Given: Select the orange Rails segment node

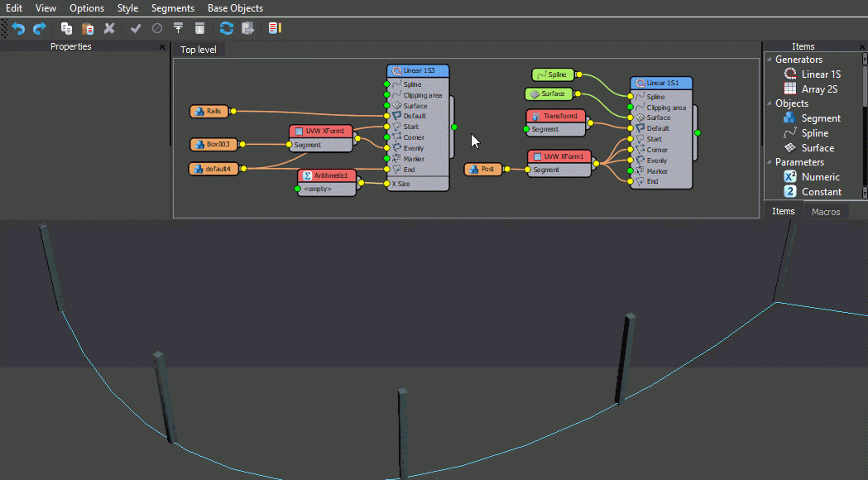Looking at the screenshot, I should [x=209, y=111].
